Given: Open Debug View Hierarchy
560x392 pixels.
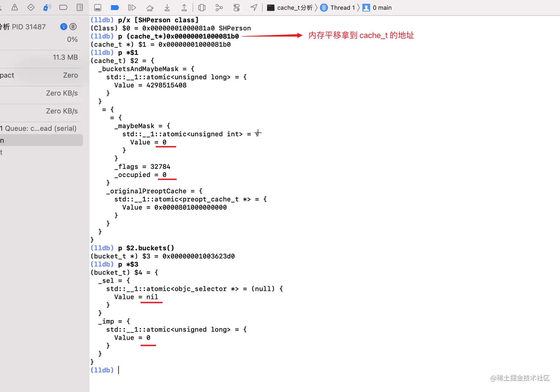Looking at the screenshot, I should [x=202, y=8].
